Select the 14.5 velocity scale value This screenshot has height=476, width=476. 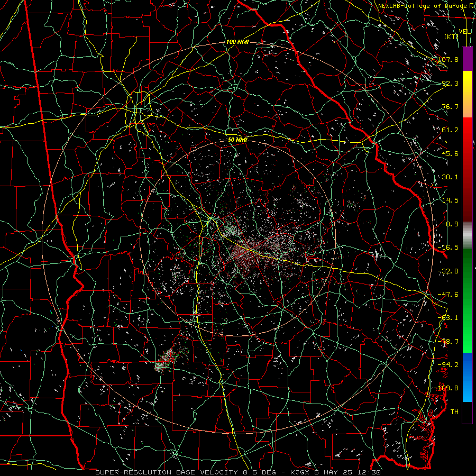coord(450,200)
